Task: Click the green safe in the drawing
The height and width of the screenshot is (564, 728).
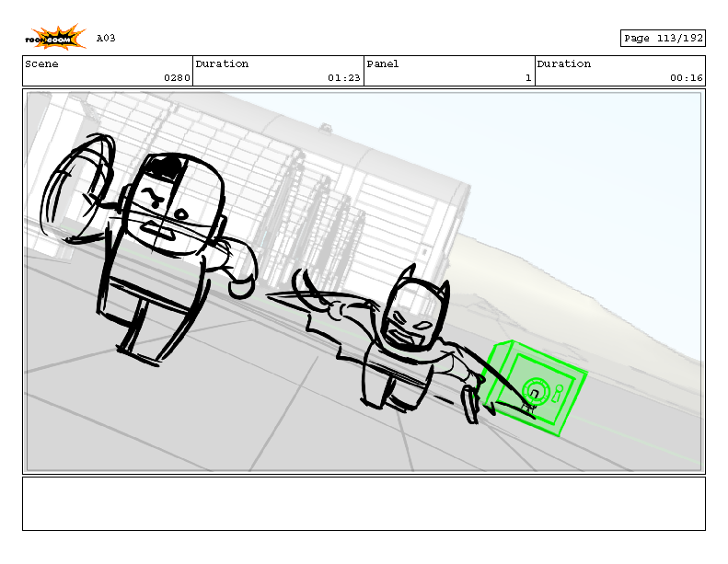Action: (x=534, y=388)
